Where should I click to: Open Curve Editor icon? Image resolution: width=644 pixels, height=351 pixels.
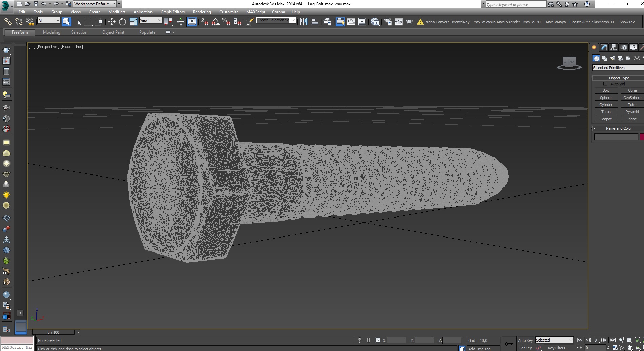tap(351, 22)
